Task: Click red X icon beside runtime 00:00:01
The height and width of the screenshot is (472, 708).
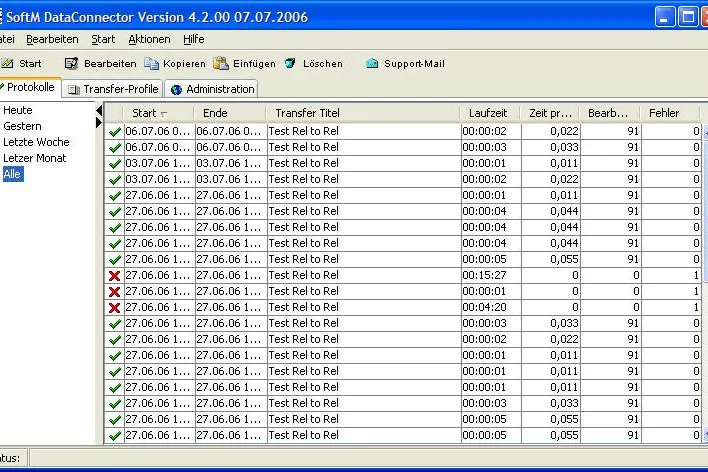Action: [115, 292]
